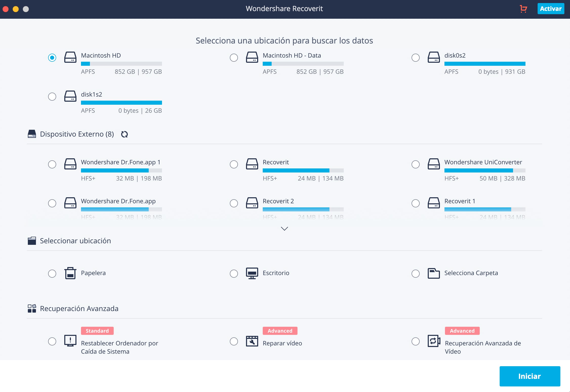The image size is (570, 392).
Task: Click the 0 bytes | 26 GB size text
Action: point(140,111)
